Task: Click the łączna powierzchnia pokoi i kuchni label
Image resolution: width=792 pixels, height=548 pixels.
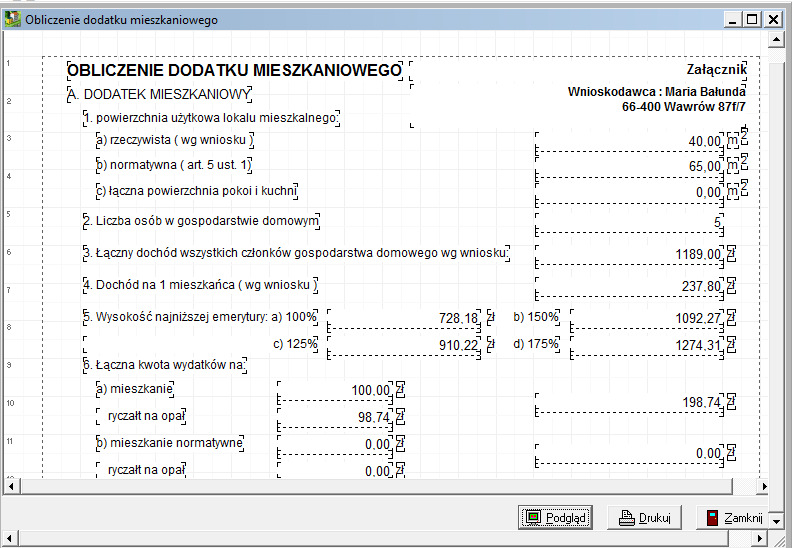Action: 197,191
